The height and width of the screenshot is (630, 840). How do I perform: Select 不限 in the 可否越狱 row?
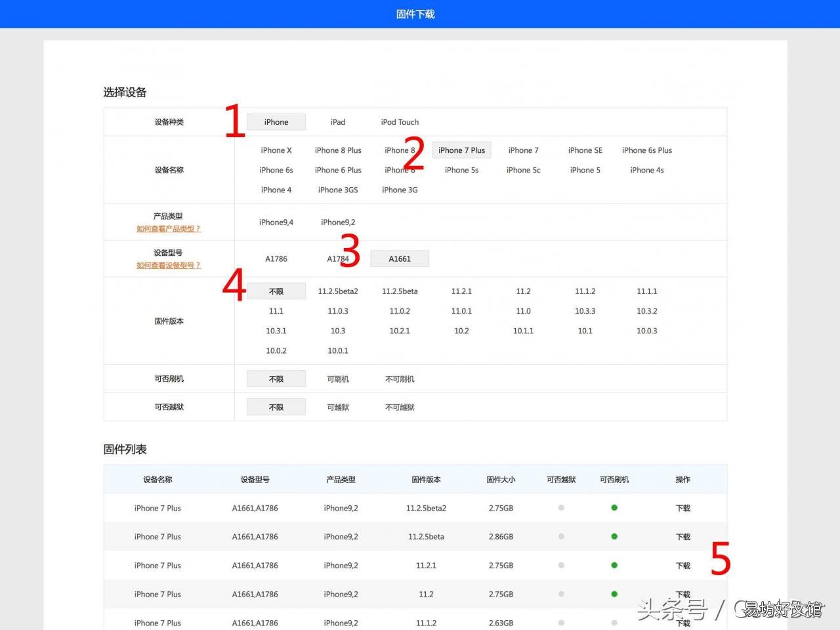click(276, 407)
